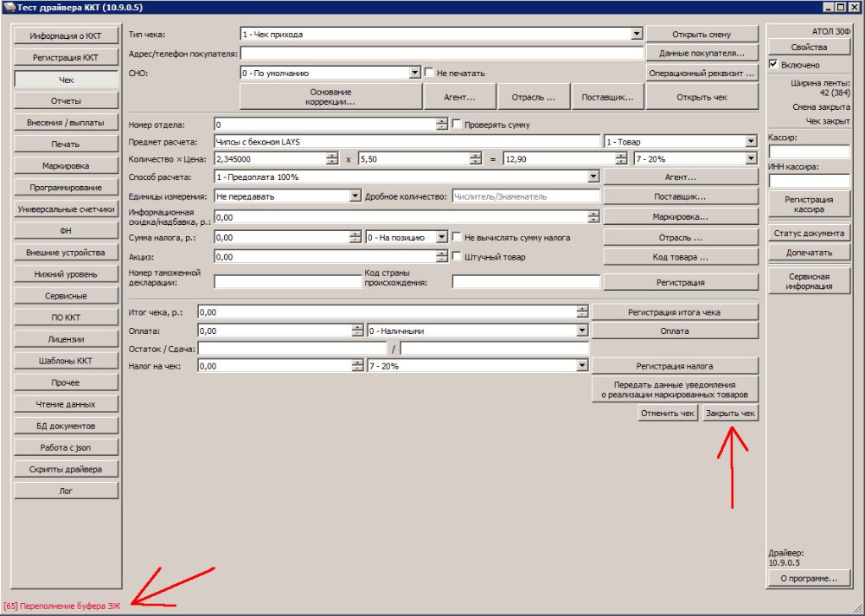Screen dimensions: 865x616
Task: Click the app icon in title bar
Action: coord(9,7)
